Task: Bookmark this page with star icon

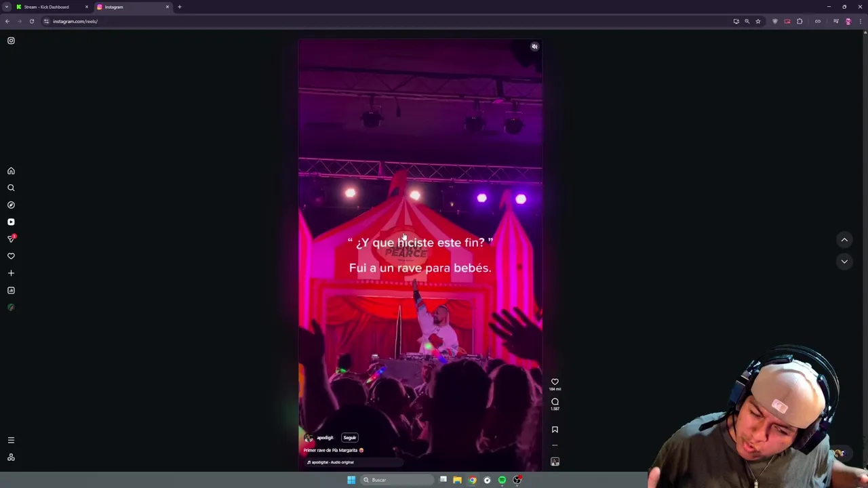Action: pyautogui.click(x=758, y=21)
